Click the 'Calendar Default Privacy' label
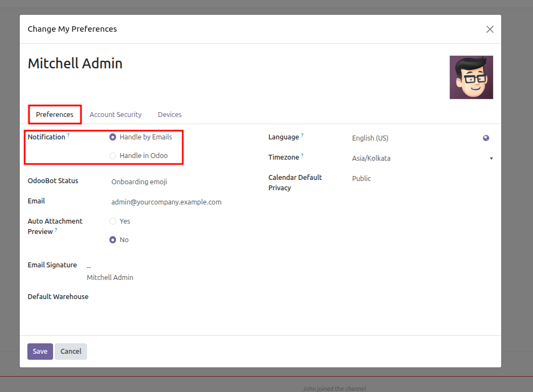533x392 pixels. pos(295,183)
